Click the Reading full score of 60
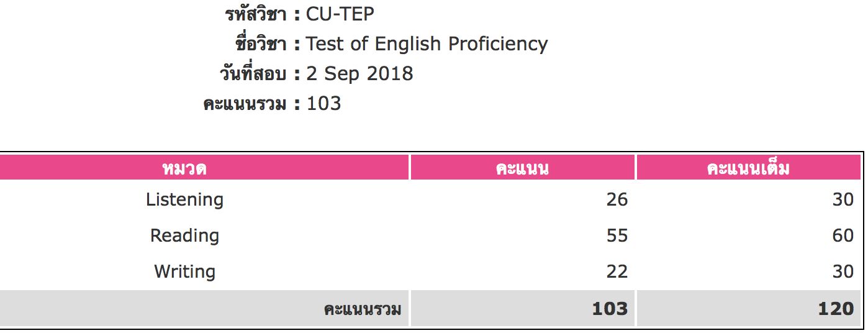The height and width of the screenshot is (333, 868). click(x=843, y=235)
